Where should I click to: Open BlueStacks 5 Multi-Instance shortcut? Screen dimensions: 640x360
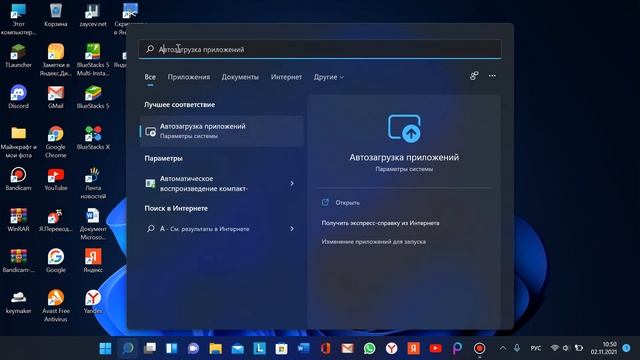93,60
